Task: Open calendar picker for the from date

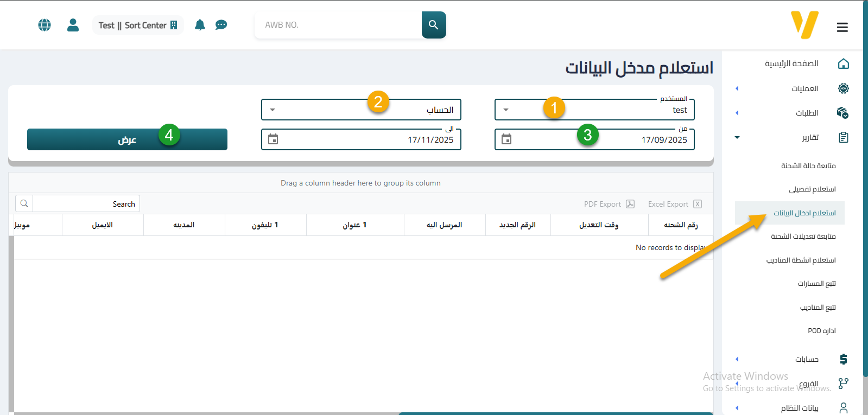Action: pyautogui.click(x=506, y=139)
